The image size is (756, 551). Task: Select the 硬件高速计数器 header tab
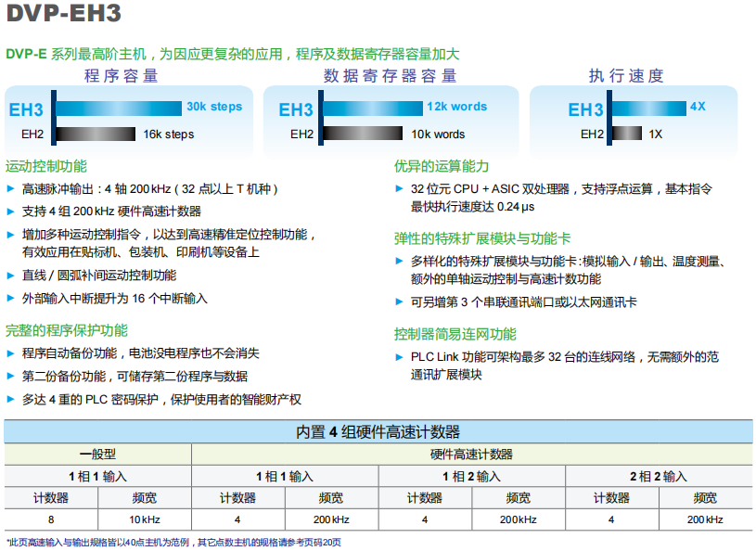click(474, 455)
